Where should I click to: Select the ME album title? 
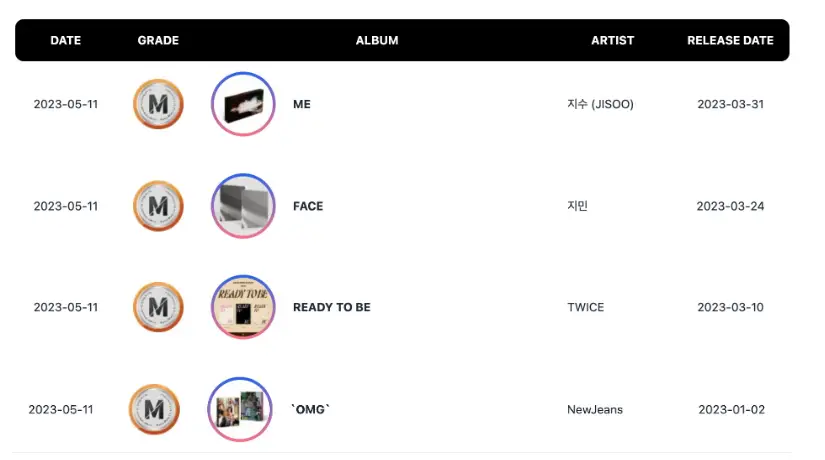pos(302,104)
